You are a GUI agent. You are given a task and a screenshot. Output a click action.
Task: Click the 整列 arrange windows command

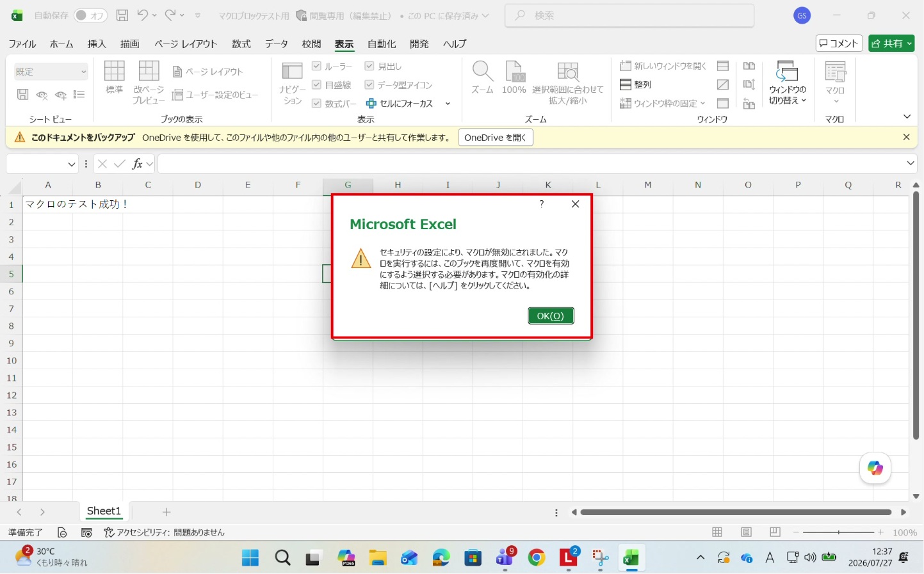click(635, 84)
